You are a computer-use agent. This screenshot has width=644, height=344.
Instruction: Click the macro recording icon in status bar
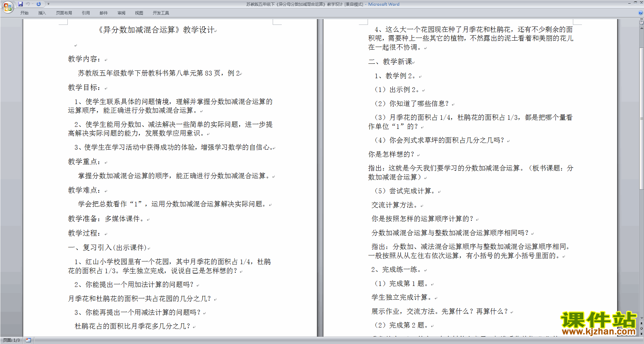tap(28, 340)
